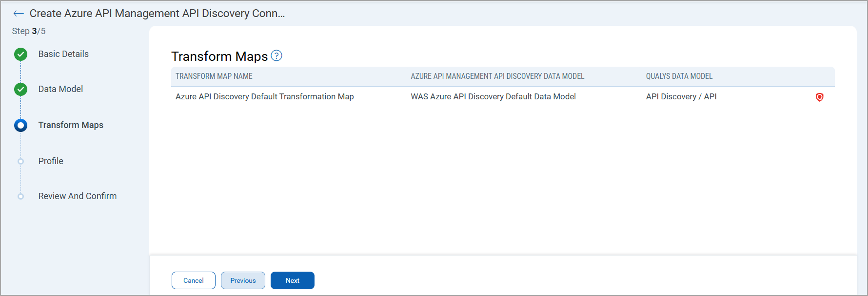Open the Review And Confirm step
Viewport: 868px width, 296px height.
78,196
